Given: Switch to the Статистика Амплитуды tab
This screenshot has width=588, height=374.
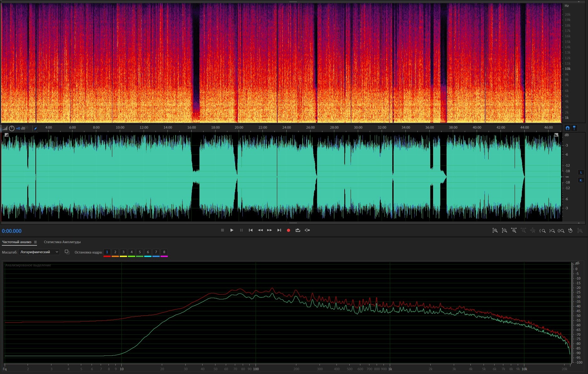Looking at the screenshot, I should (62, 242).
